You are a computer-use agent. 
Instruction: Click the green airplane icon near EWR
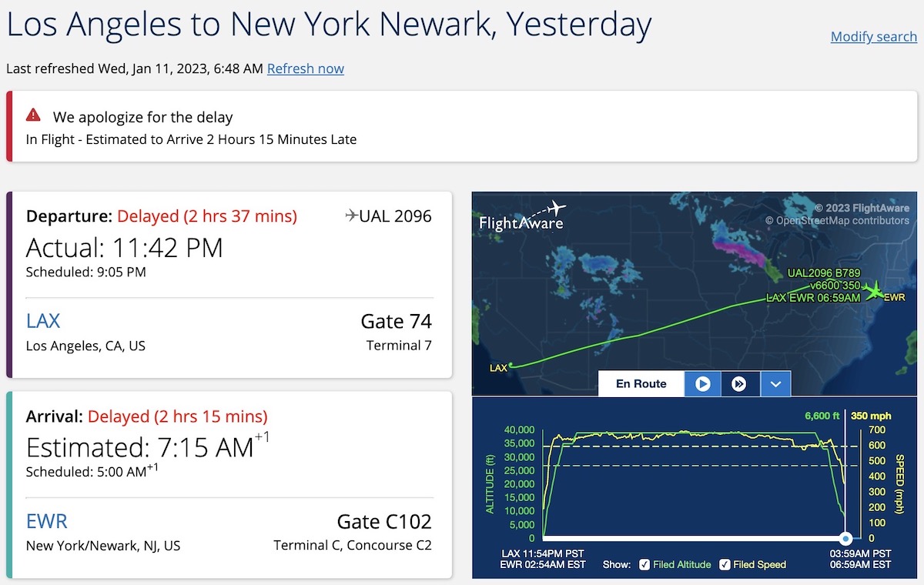872,291
